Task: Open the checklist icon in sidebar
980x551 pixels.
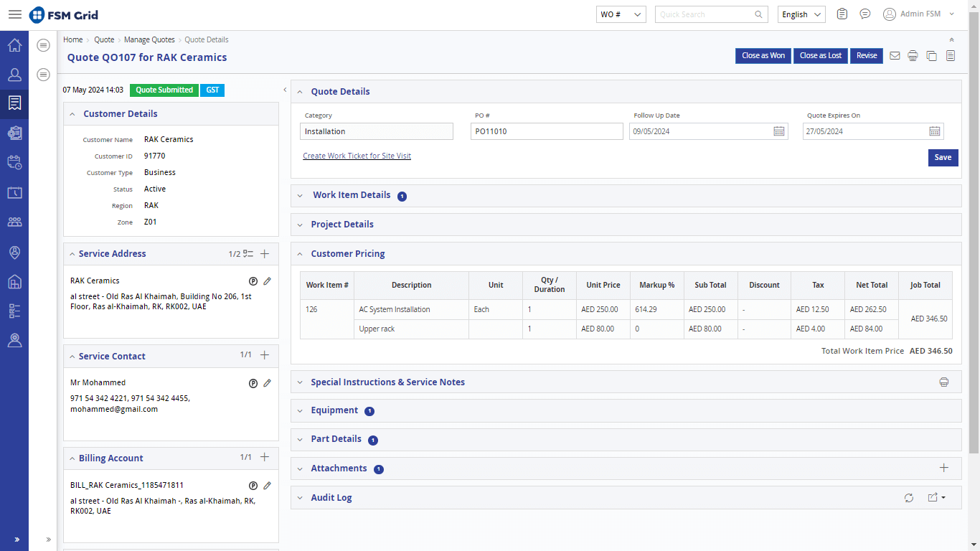Action: (14, 311)
